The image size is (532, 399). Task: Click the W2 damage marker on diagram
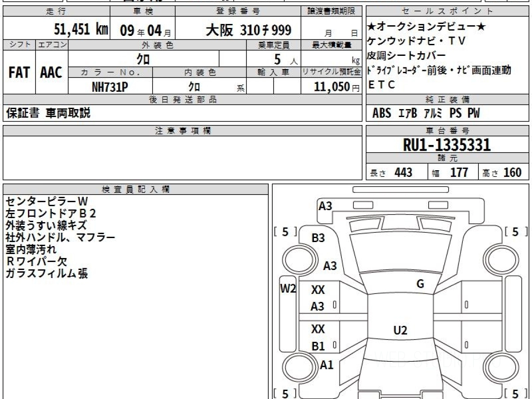(288, 289)
